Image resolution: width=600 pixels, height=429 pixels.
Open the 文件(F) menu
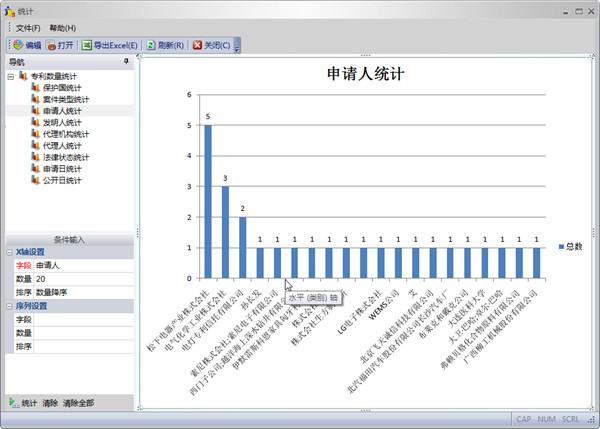tap(28, 28)
